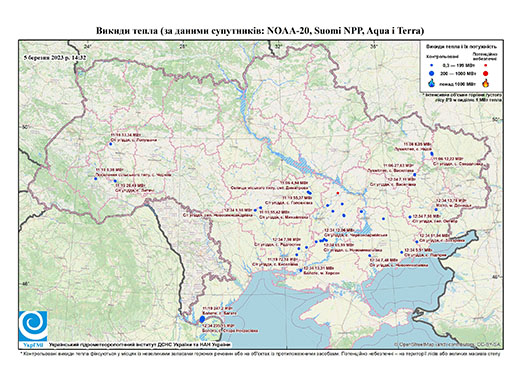
Task: Click the 32° longitude label
Action: pyautogui.click(x=278, y=47)
